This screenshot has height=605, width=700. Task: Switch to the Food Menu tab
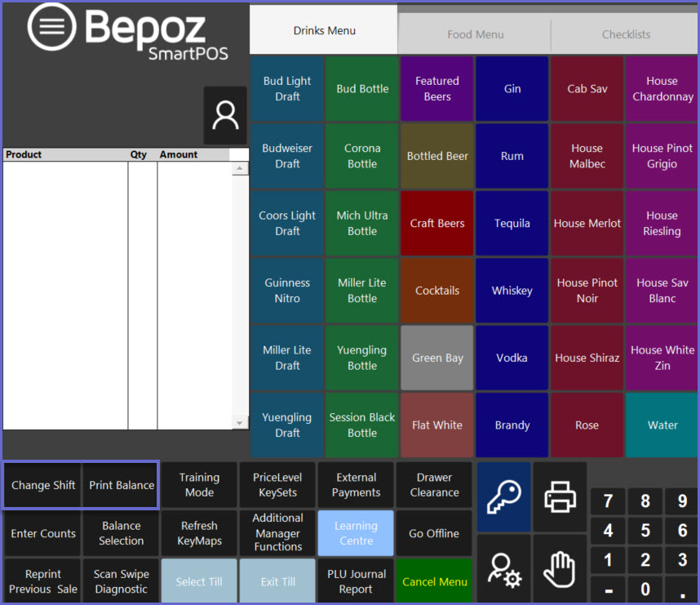[x=475, y=34]
